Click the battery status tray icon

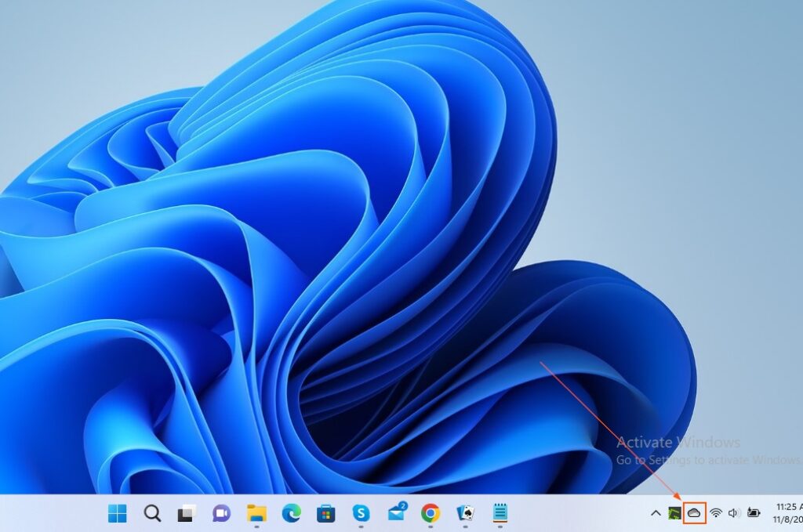click(754, 513)
